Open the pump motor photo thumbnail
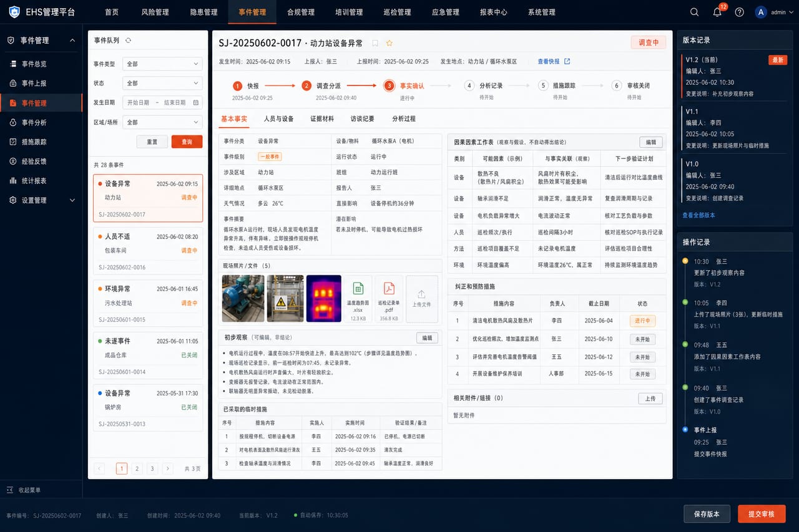This screenshot has width=799, height=532. pyautogui.click(x=243, y=299)
